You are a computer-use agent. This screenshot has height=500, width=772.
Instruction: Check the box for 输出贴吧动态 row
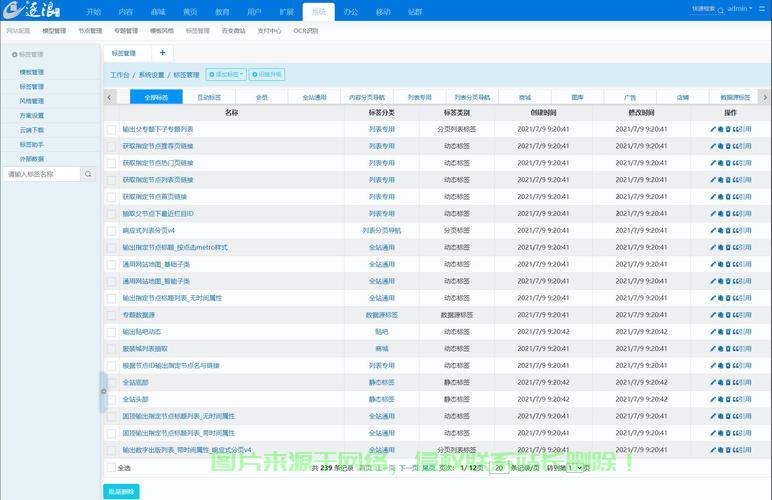coord(111,332)
